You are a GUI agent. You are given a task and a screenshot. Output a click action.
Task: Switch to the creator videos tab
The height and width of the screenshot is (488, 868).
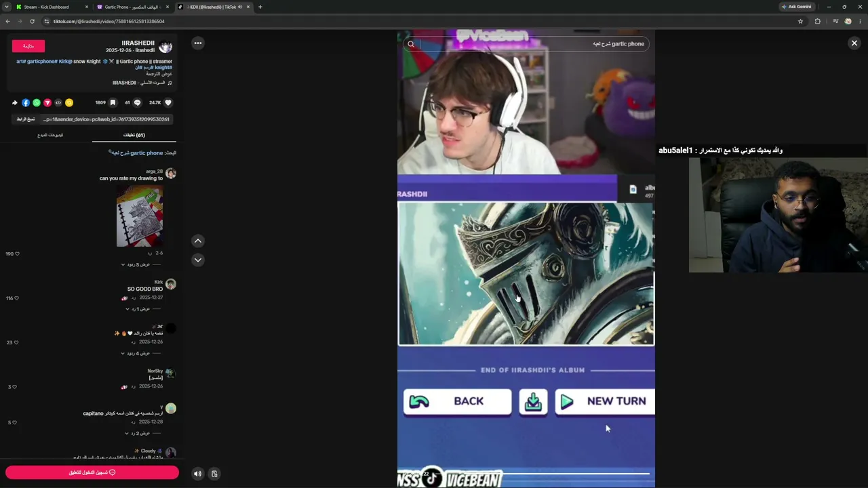coord(50,135)
